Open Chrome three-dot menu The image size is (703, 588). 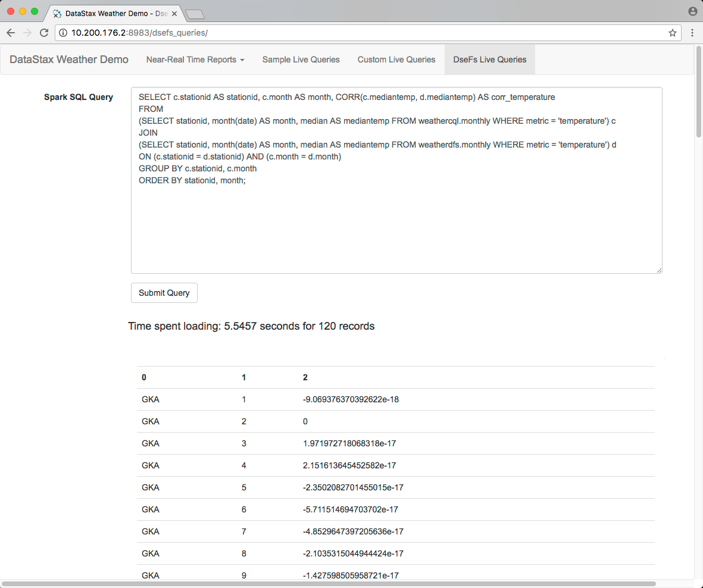click(692, 33)
